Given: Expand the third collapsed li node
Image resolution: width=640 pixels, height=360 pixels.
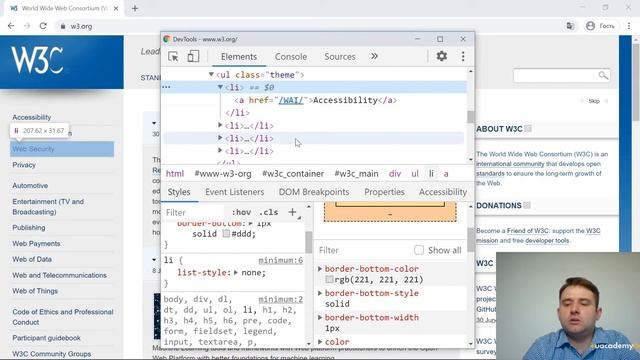Looking at the screenshot, I should click(220, 151).
